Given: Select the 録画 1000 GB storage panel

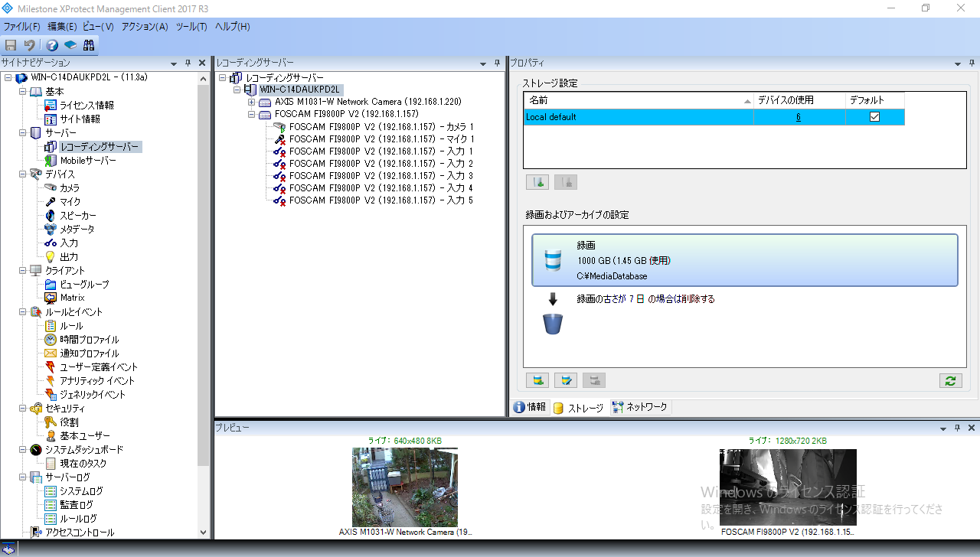Looking at the screenshot, I should tap(744, 260).
